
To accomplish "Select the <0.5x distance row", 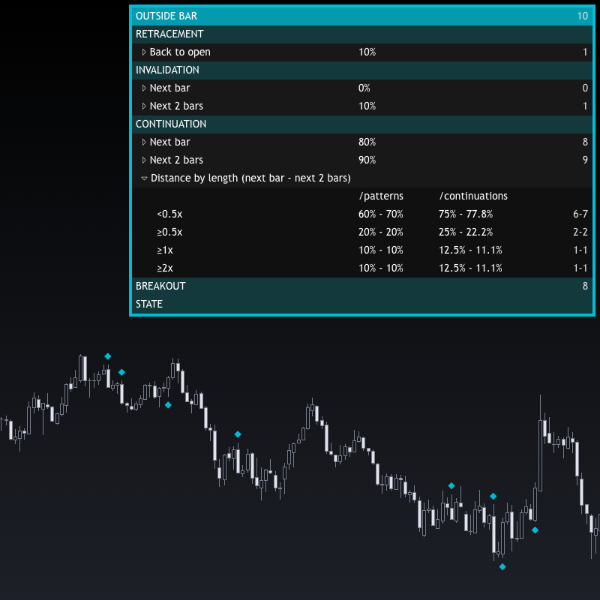I will point(362,214).
